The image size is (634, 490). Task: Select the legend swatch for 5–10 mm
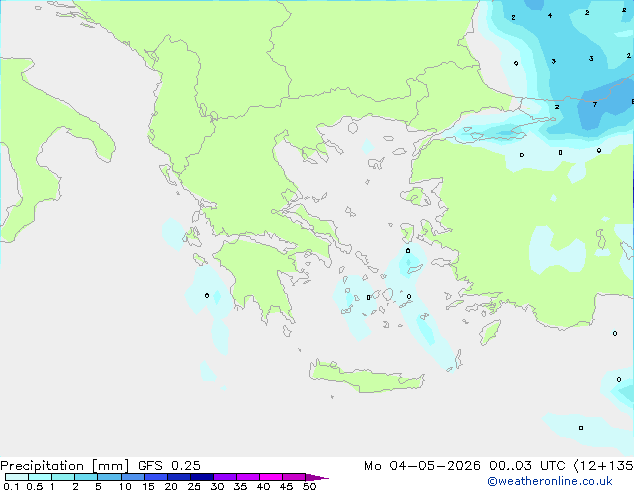click(x=109, y=477)
